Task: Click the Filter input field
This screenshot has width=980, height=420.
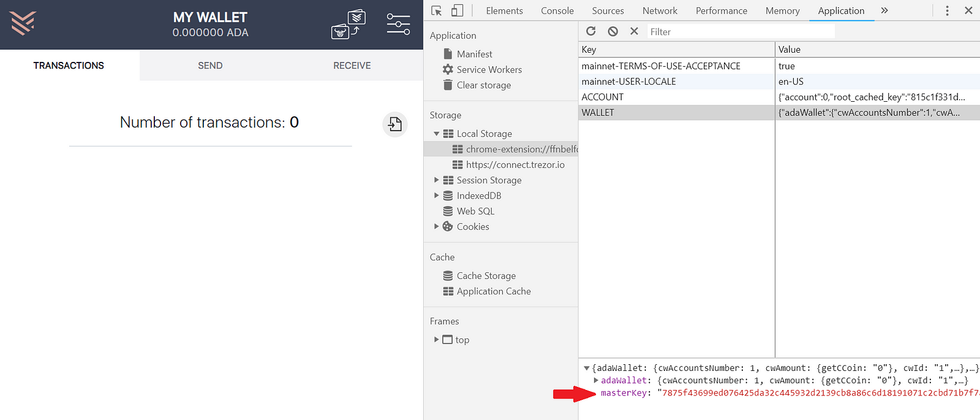Action: click(x=741, y=31)
